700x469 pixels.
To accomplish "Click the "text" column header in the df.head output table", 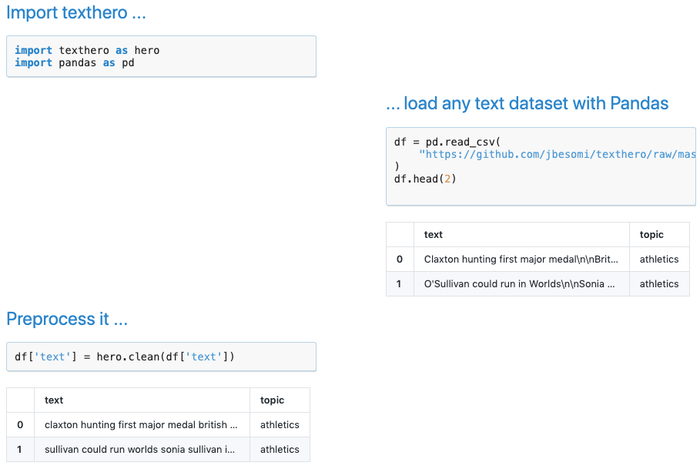I will (x=433, y=235).
